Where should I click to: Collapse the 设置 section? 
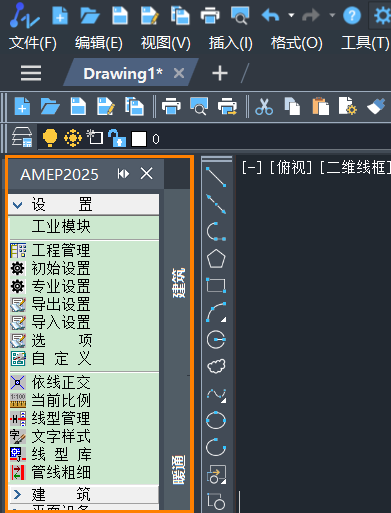(84, 204)
